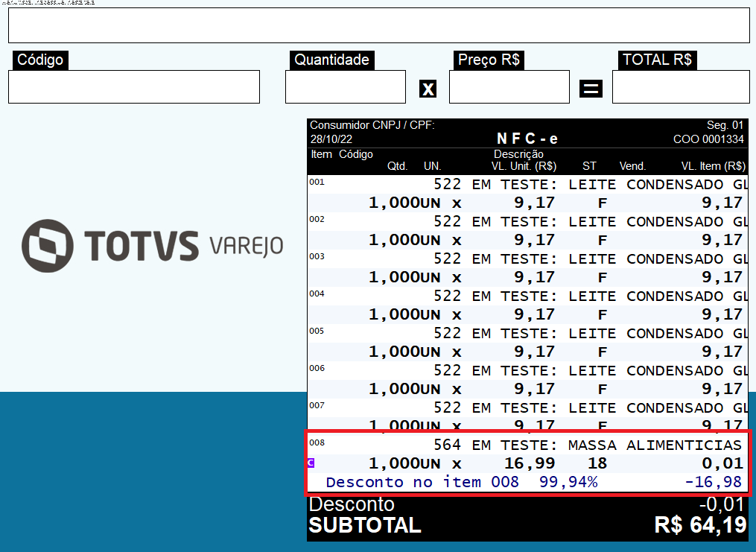Click the SUBTOTAL label
Image resolution: width=756 pixels, height=552 pixels.
pyautogui.click(x=365, y=525)
